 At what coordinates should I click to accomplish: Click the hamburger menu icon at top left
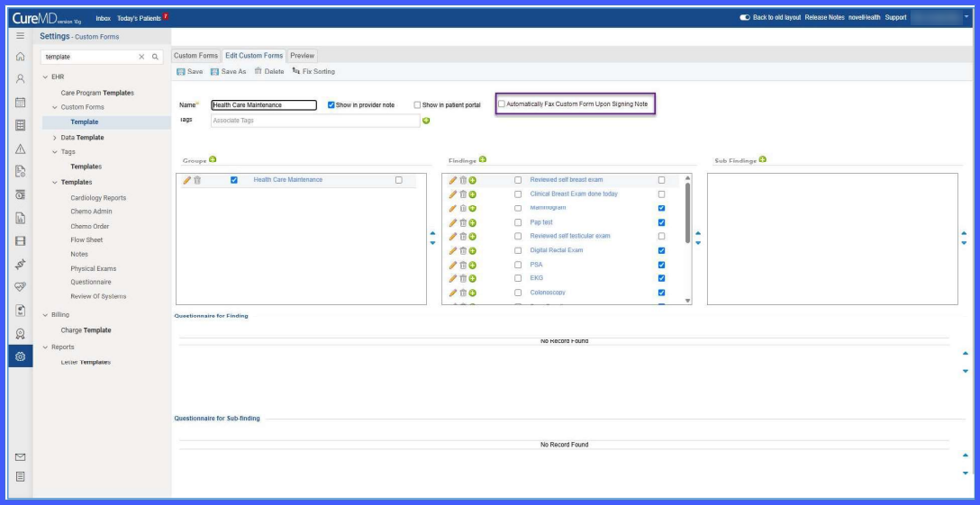click(x=20, y=36)
